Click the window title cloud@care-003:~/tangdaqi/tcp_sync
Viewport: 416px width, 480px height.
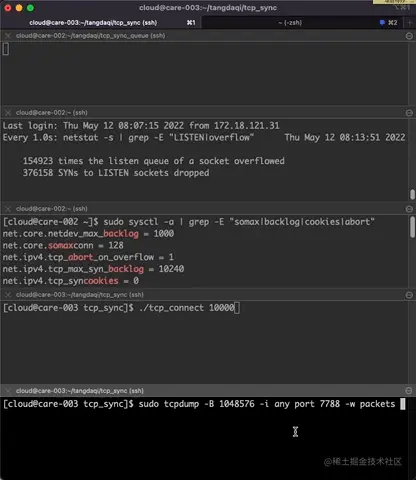tap(208, 8)
